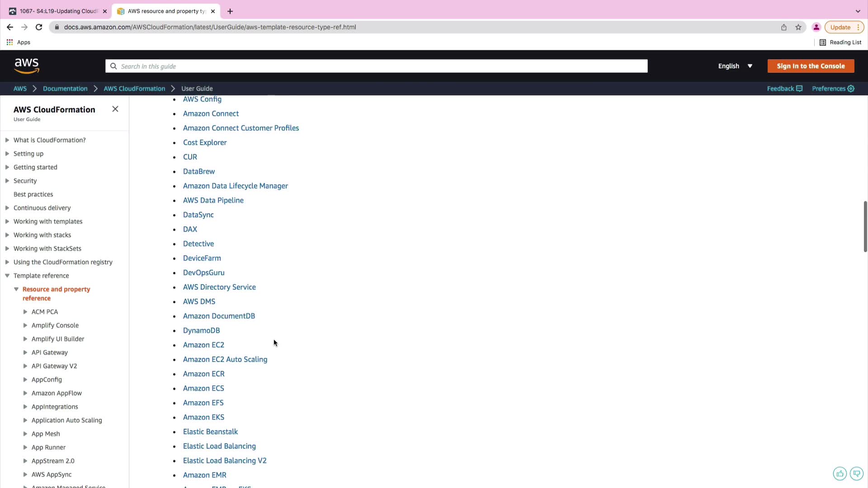The height and width of the screenshot is (488, 868).
Task: Open the DynamoDB link
Action: 201,330
